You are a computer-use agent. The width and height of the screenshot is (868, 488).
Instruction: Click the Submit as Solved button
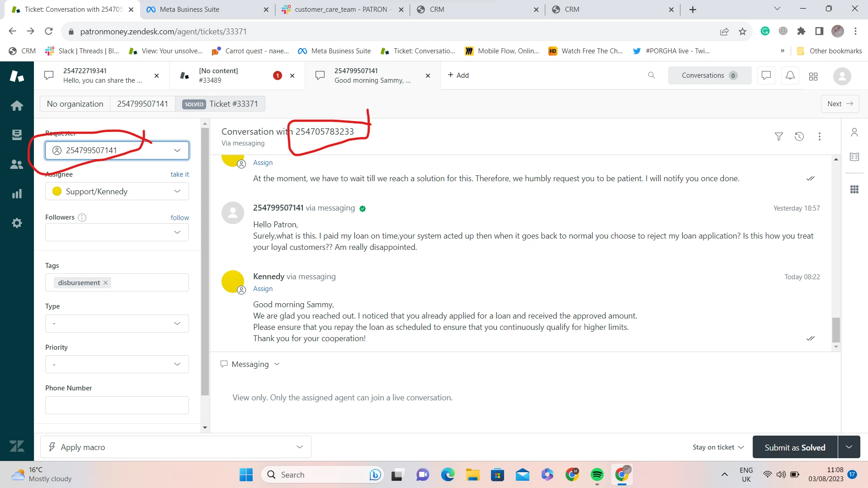click(794, 447)
